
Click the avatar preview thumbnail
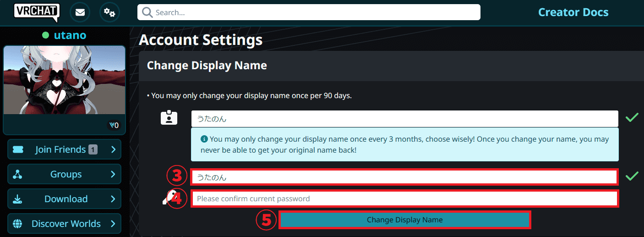(x=64, y=80)
